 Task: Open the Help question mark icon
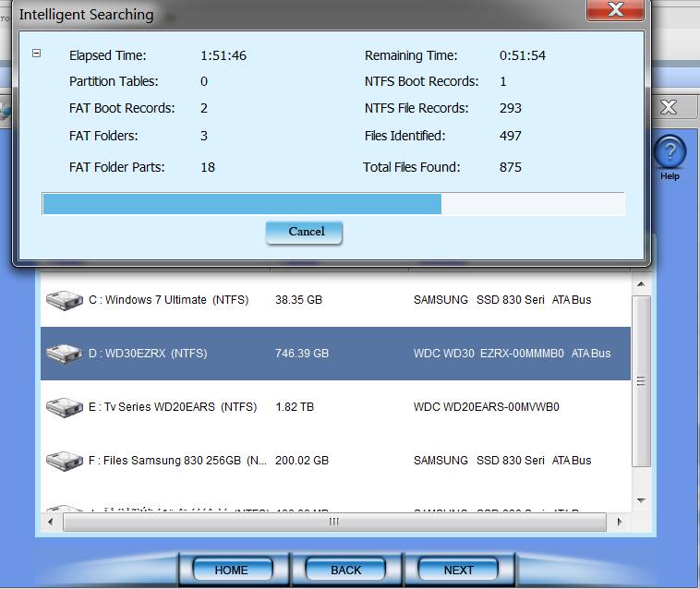[x=670, y=151]
